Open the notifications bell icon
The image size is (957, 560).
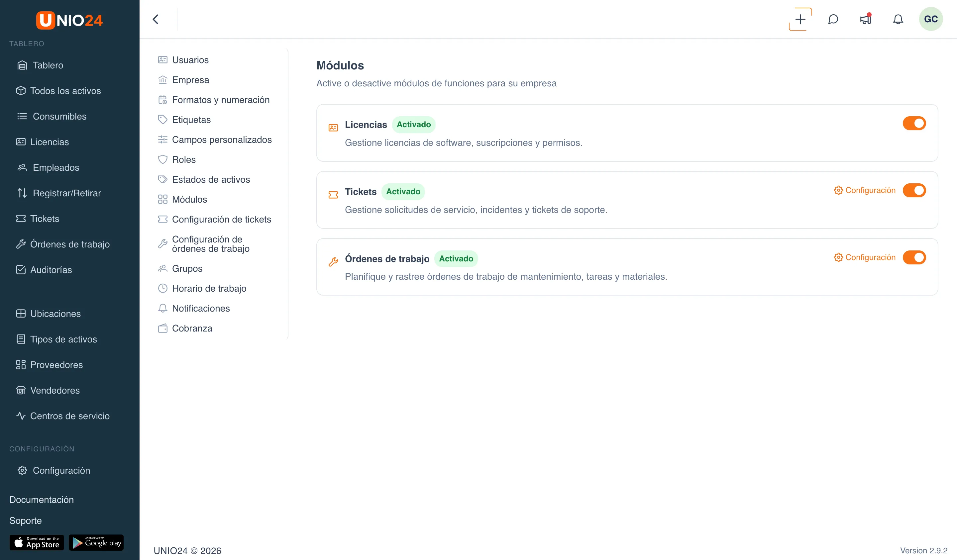click(x=898, y=19)
